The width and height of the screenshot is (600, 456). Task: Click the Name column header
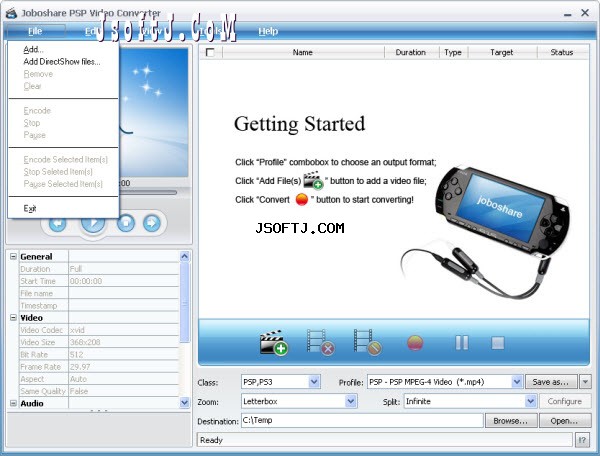303,52
